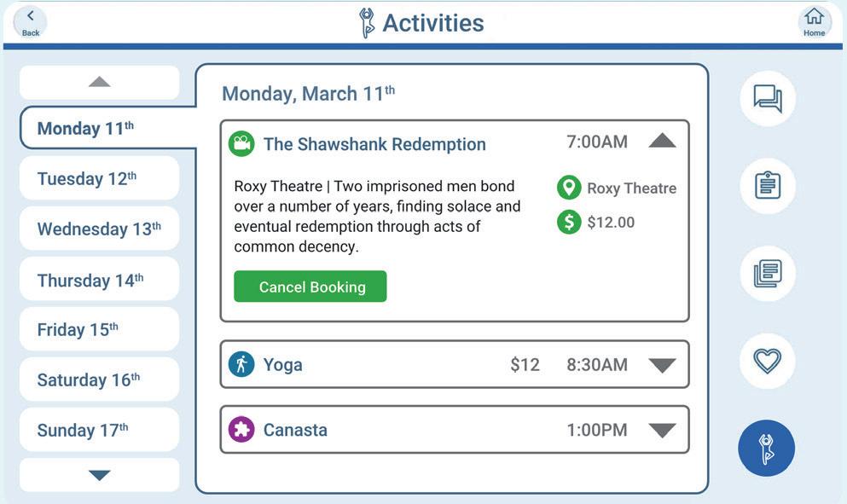Click the Yoga walking person icon
847x504 pixels.
241,364
